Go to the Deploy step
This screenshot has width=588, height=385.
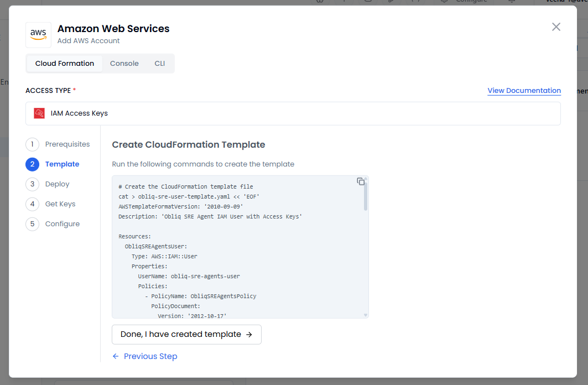(x=57, y=184)
